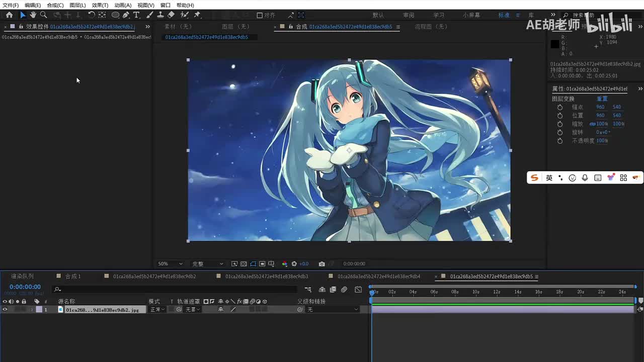Switch to the 默认 workspace
Image resolution: width=644 pixels, height=362 pixels.
378,15
